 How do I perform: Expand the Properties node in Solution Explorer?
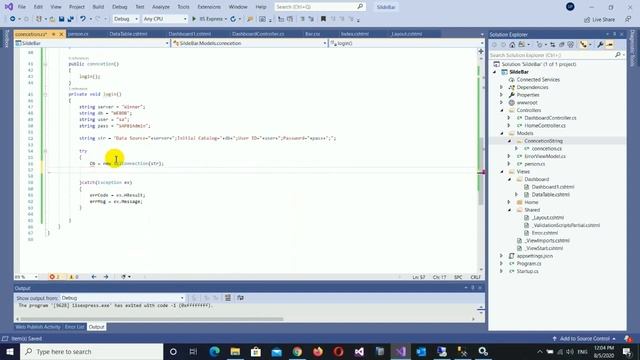502,95
